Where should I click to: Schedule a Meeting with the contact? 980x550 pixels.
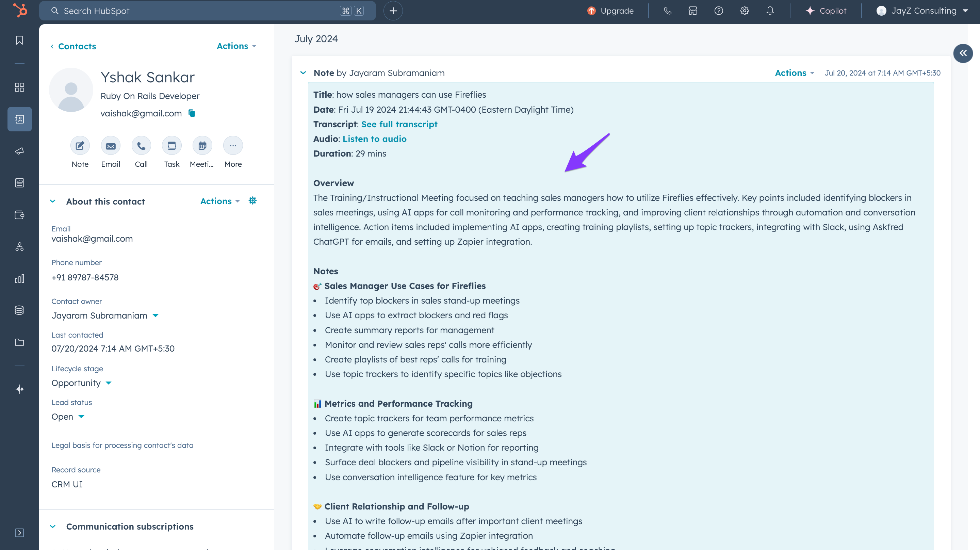(x=202, y=145)
